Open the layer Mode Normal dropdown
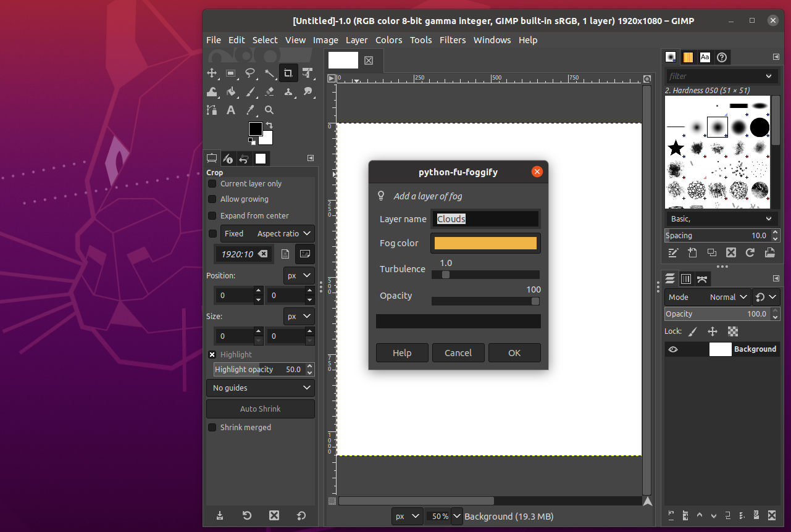The image size is (791, 532). pos(729,297)
